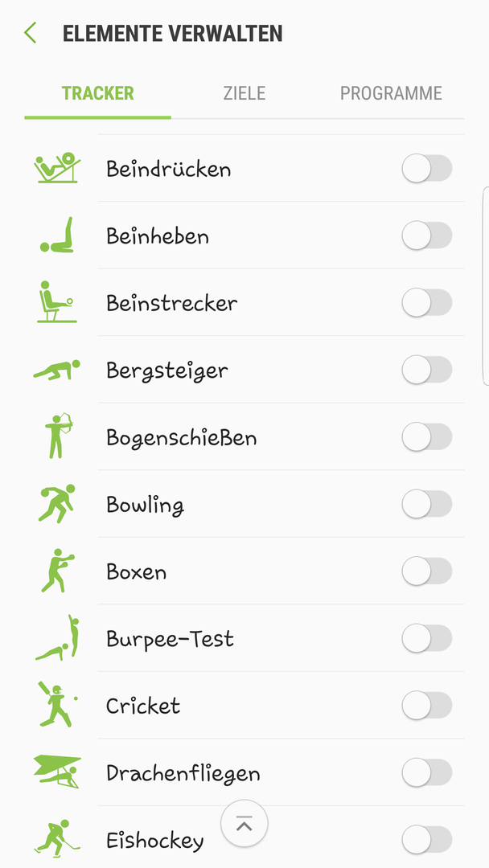This screenshot has width=489, height=868.
Task: Turn on the Bowling tracker switch
Action: point(427,504)
